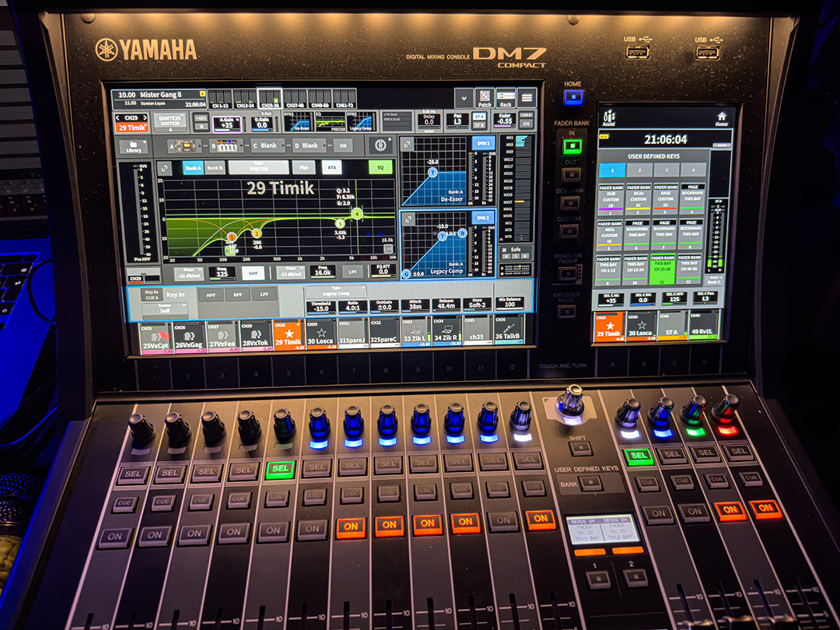Open the channel link icon button
The height and width of the screenshot is (630, 840).
click(381, 145)
